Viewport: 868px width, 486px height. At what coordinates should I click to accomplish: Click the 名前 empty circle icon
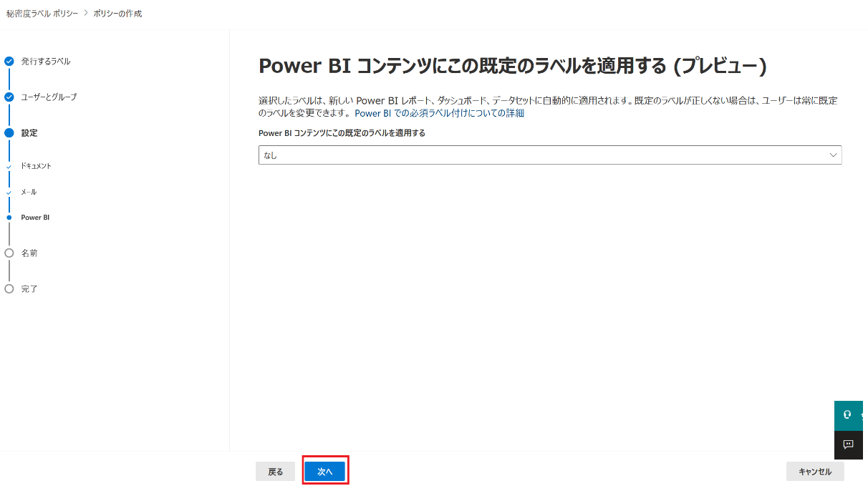click(x=9, y=253)
